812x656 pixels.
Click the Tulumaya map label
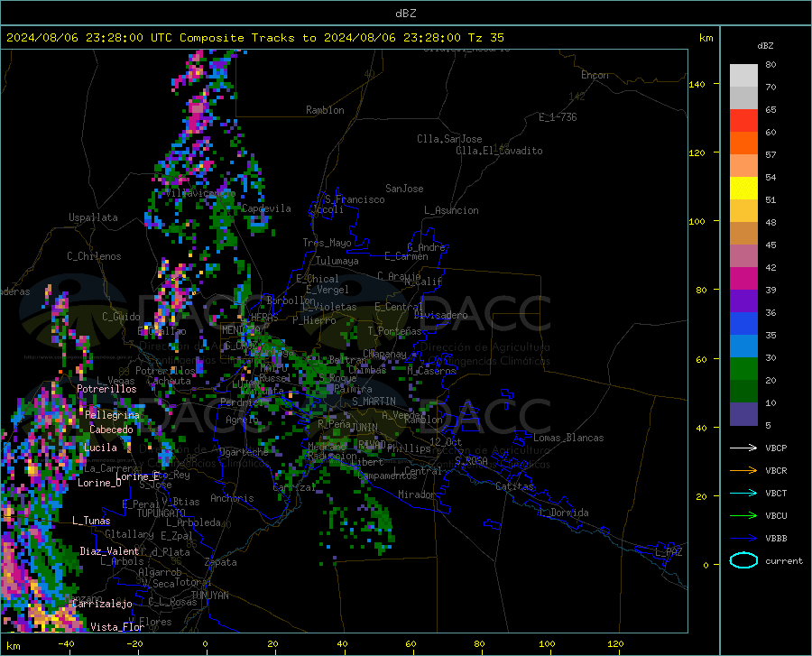pyautogui.click(x=337, y=261)
